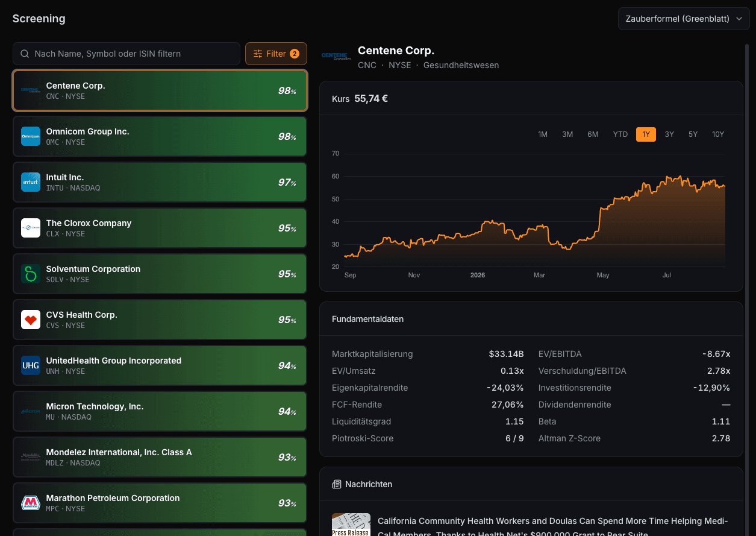This screenshot has width=756, height=536.
Task: Select CVS Health Corp. row
Action: point(160,320)
